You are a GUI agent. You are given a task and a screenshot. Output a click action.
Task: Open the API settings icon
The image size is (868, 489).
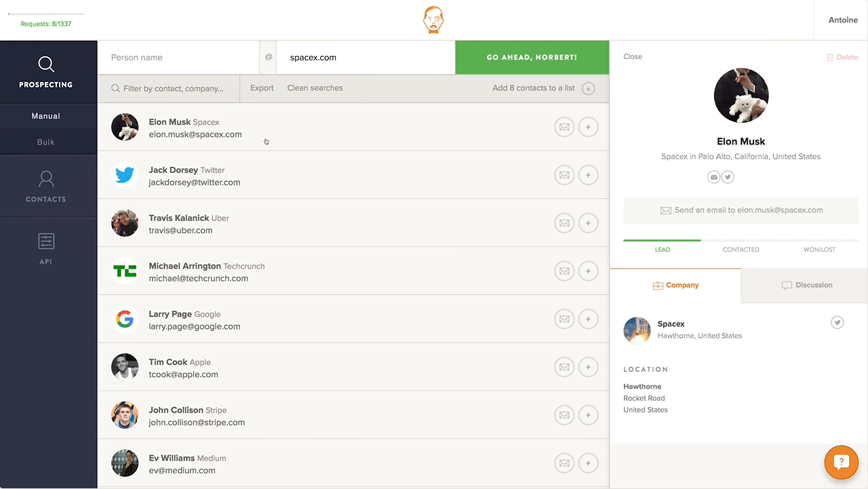coord(46,241)
